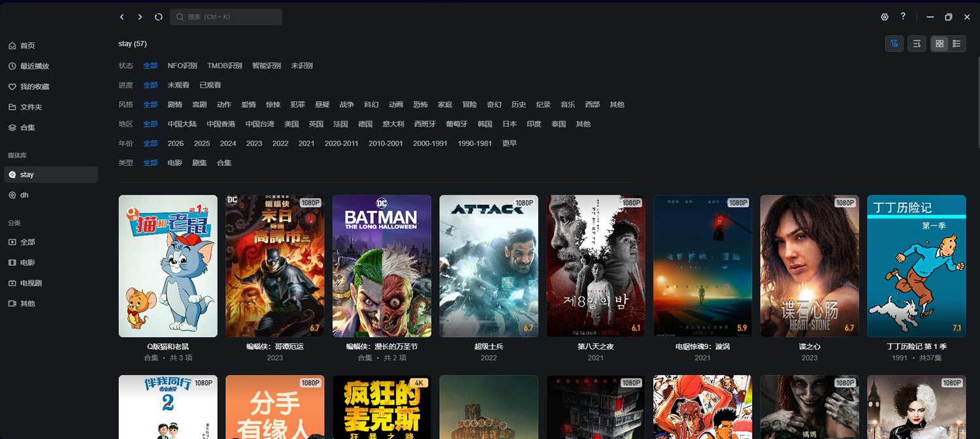Filter region by 中国香港
The image size is (980, 439).
221,123
